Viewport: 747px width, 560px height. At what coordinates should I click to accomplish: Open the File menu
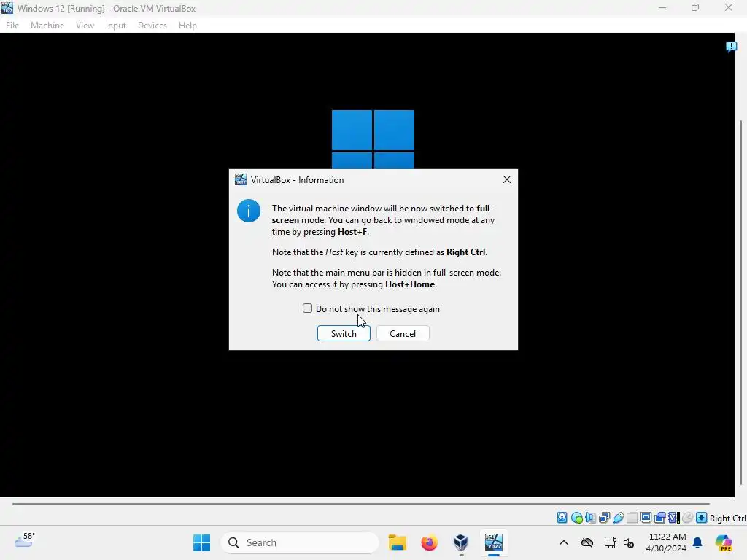[12, 26]
